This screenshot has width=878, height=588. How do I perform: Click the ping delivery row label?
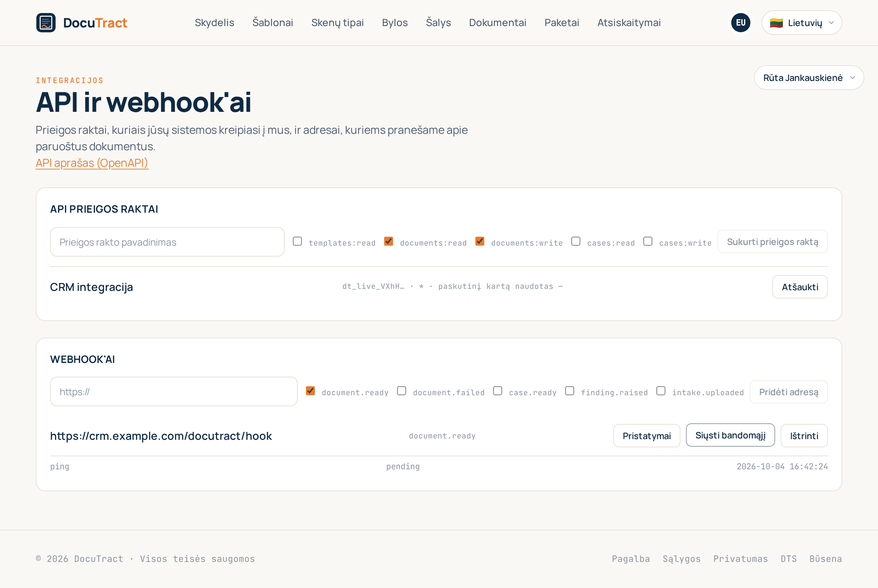(60, 467)
